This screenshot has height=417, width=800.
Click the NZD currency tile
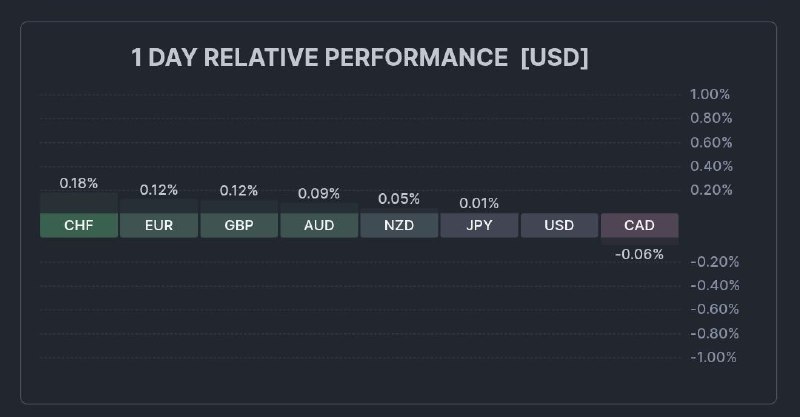399,225
